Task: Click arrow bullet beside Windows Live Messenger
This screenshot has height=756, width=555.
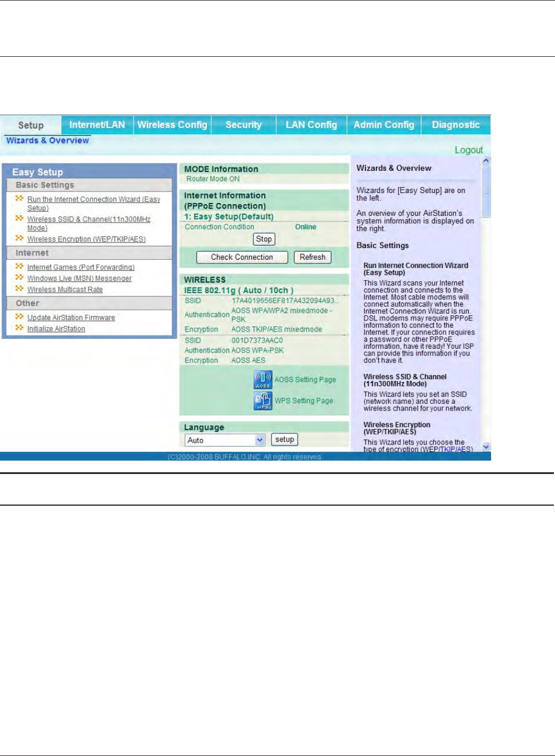Action: [19, 278]
